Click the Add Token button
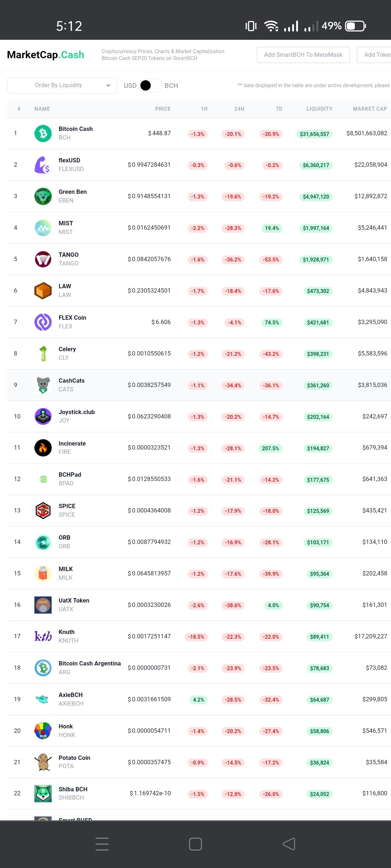The width and height of the screenshot is (391, 868). [374, 55]
